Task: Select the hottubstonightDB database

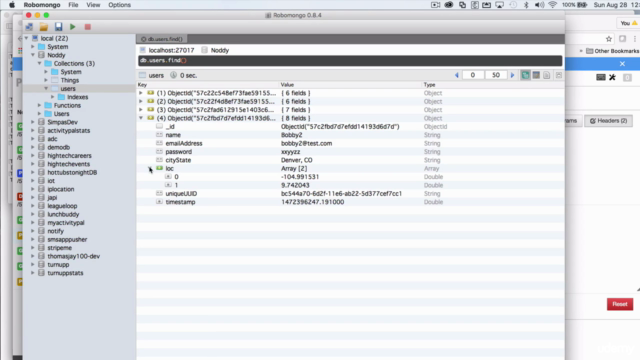Action: click(x=72, y=172)
